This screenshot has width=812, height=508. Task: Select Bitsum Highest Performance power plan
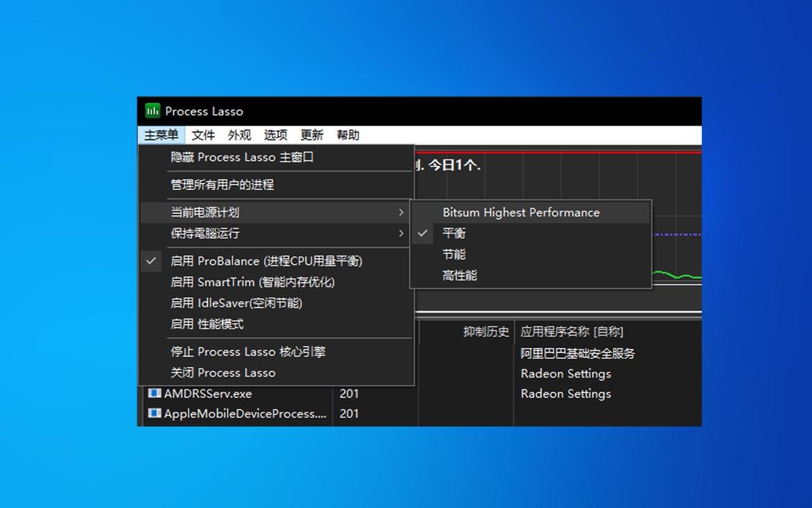pyautogui.click(x=521, y=212)
